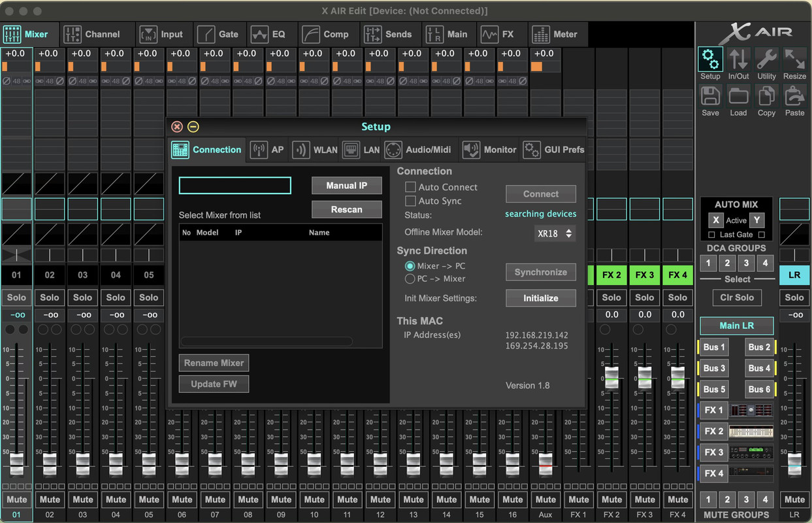Click the Save floppy disk icon

click(710, 96)
